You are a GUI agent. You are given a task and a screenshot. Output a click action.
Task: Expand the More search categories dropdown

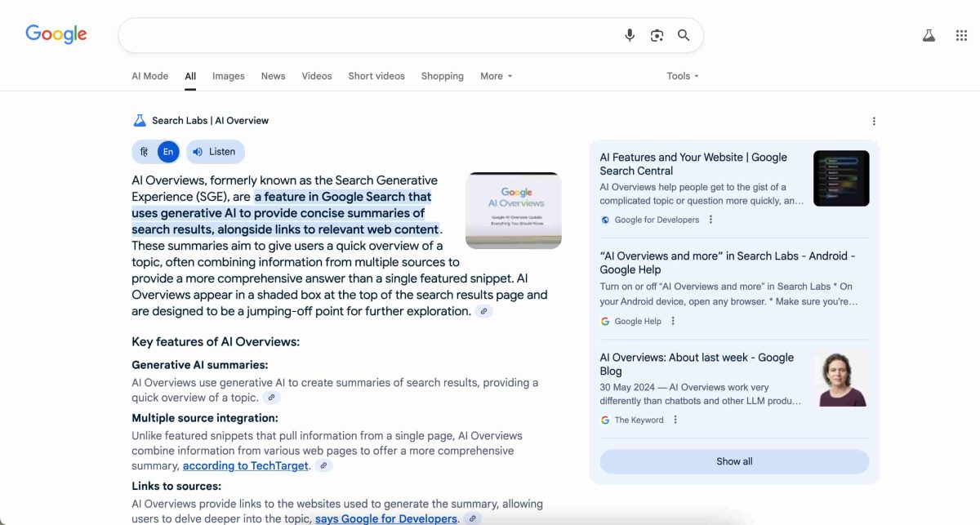coord(497,76)
